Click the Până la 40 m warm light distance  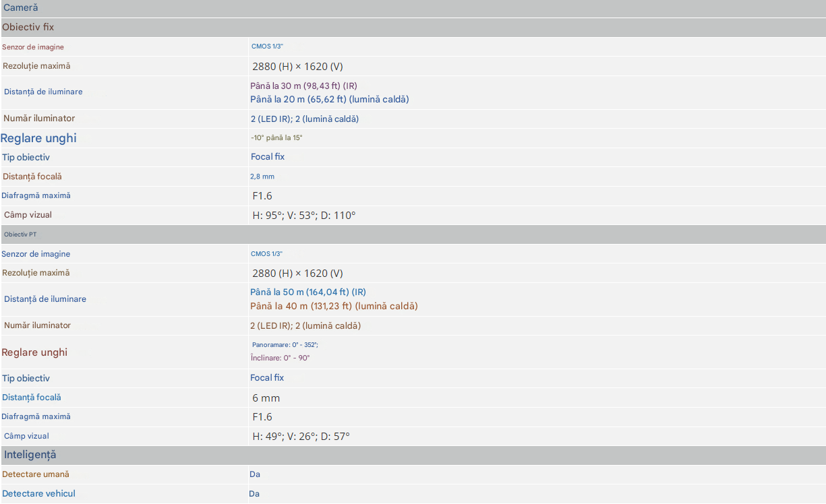point(334,306)
